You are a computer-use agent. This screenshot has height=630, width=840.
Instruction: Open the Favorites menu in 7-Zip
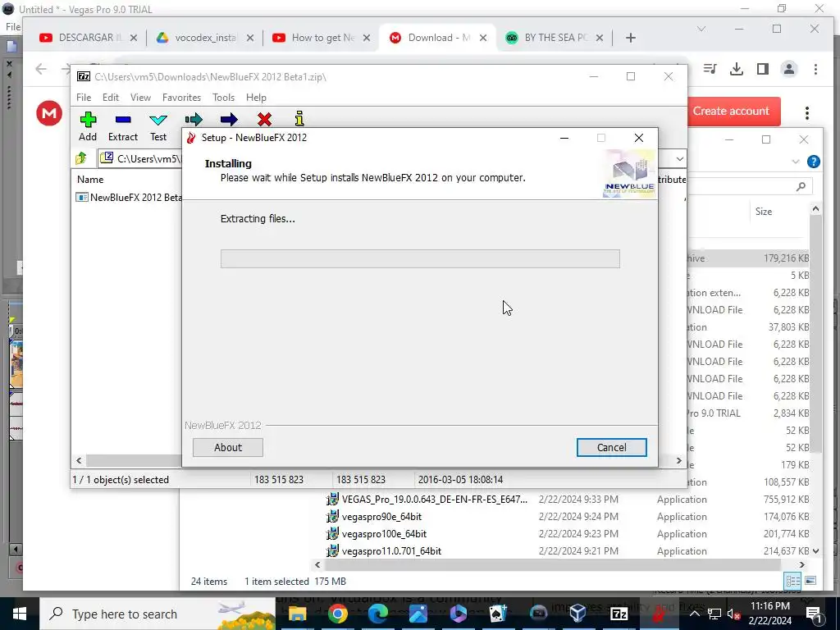181,98
